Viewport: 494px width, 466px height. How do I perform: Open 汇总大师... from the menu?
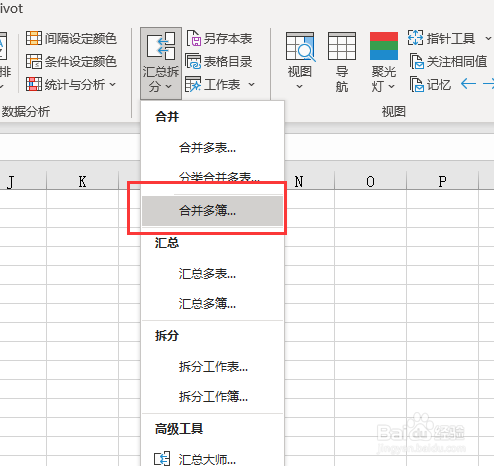pyautogui.click(x=212, y=459)
